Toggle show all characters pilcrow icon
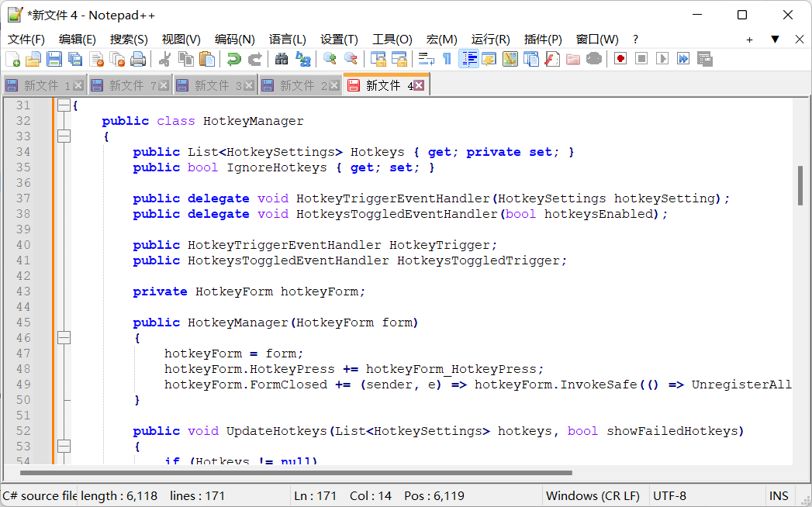812x507 pixels. tap(447, 59)
